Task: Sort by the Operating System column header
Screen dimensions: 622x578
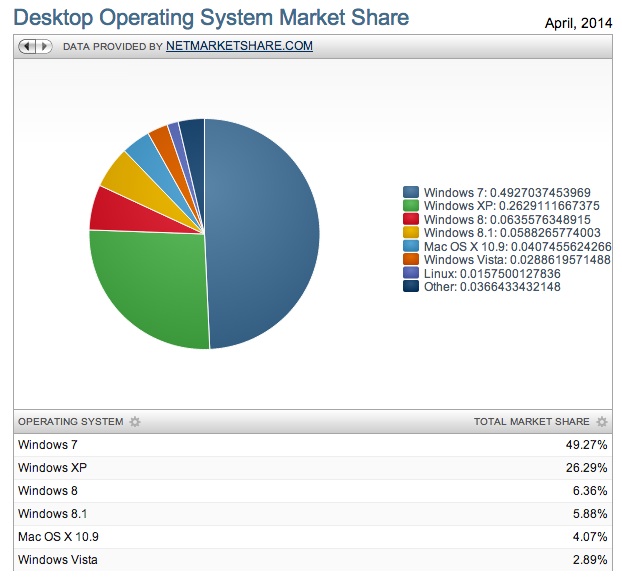Action: pyautogui.click(x=71, y=422)
